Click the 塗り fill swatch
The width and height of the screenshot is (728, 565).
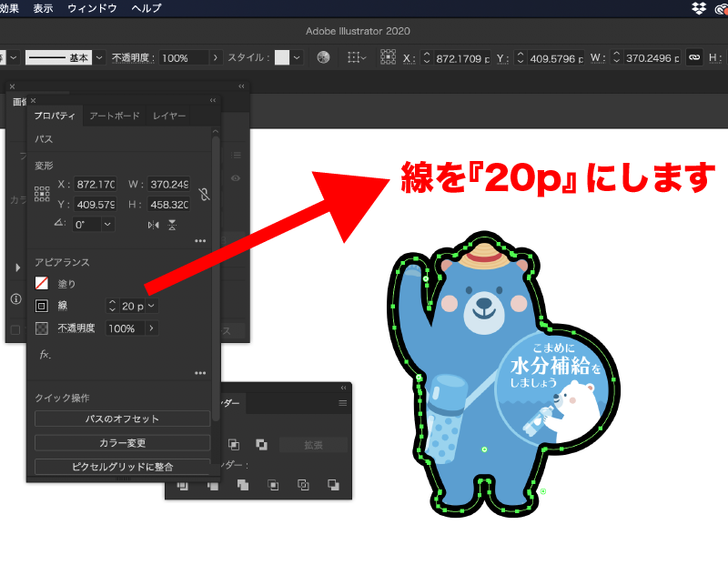(42, 283)
